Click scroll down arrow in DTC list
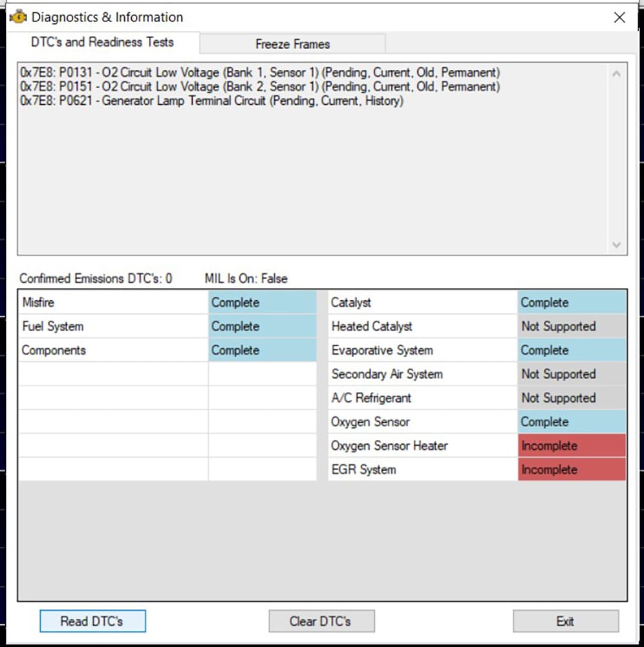The height and width of the screenshot is (647, 644). 616,245
